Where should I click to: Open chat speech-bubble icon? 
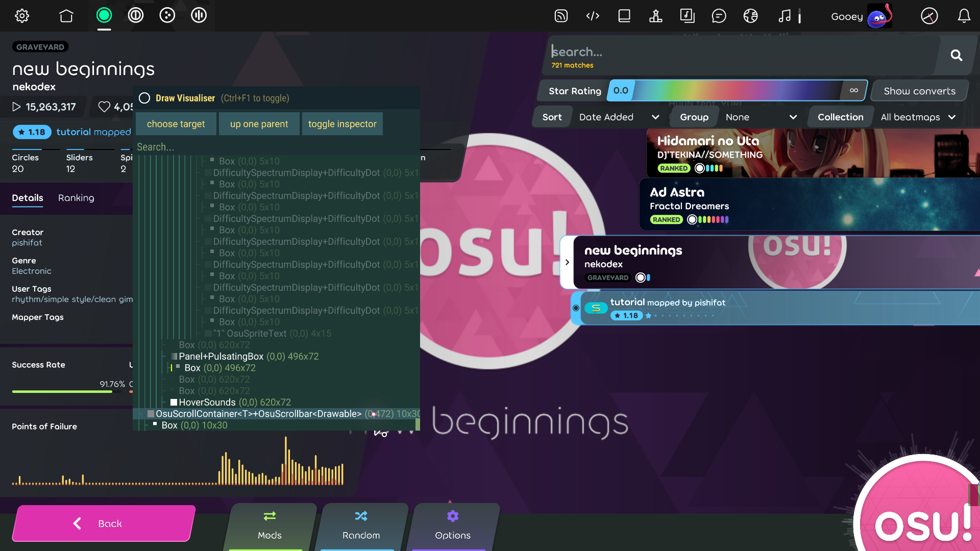(x=719, y=16)
